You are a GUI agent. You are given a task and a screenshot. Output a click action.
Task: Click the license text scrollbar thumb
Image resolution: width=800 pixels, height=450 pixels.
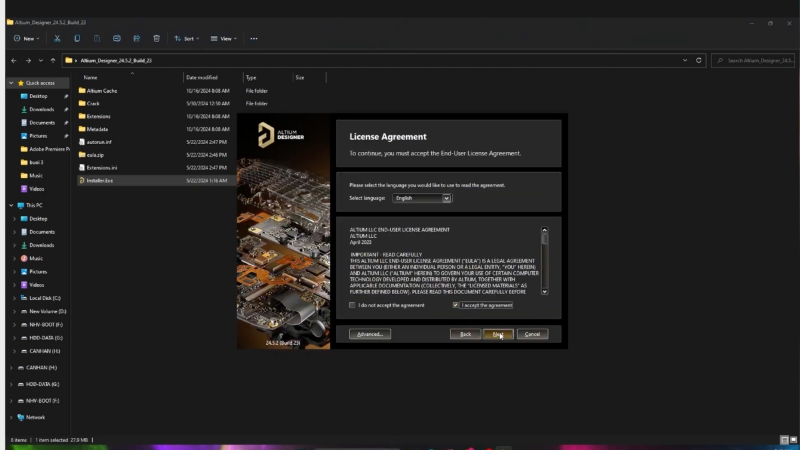[x=544, y=239]
